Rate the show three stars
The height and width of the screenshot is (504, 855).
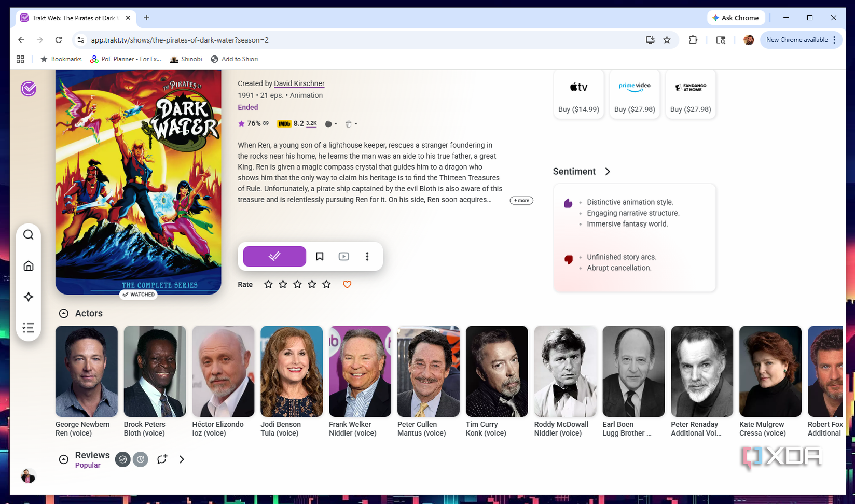coord(297,284)
